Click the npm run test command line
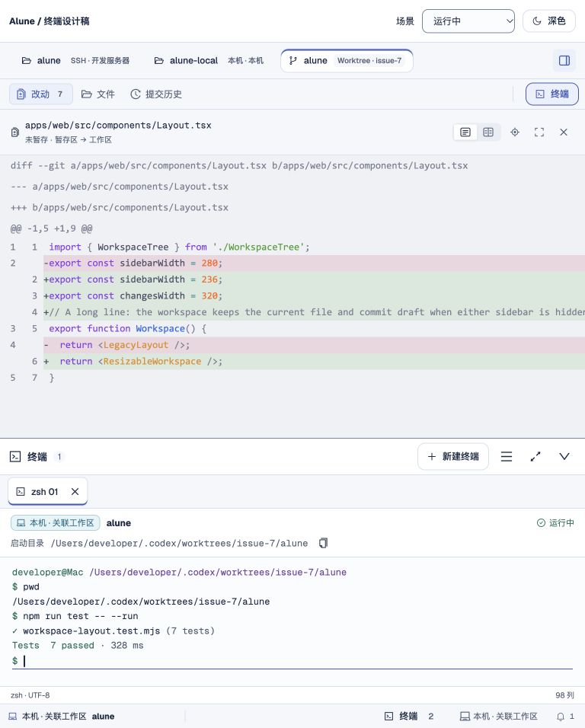 pos(75,616)
